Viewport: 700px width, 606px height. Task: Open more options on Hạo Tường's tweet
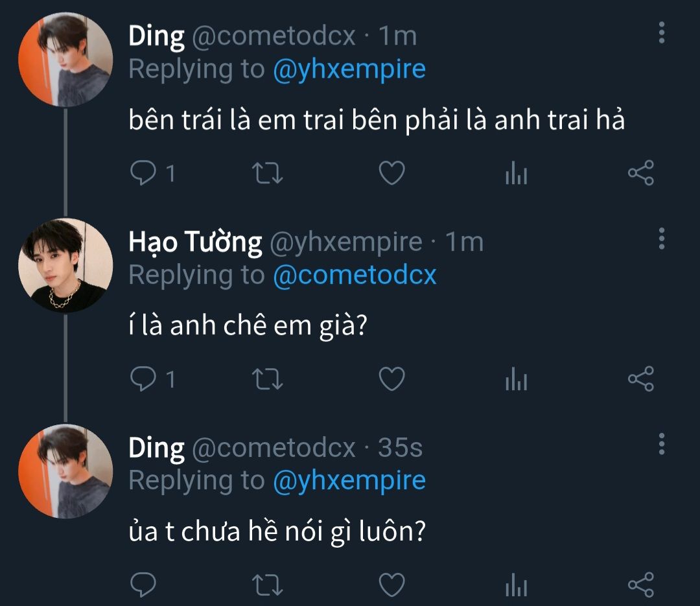point(661,239)
